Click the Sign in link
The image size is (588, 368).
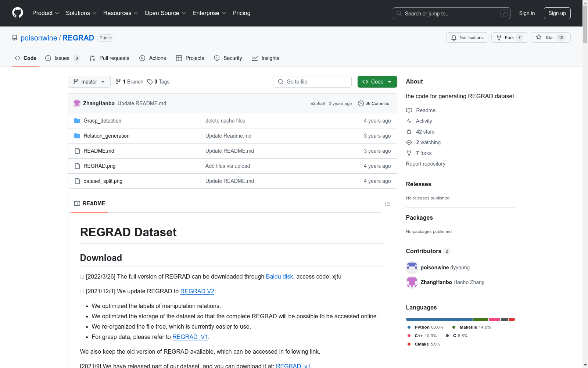[527, 13]
